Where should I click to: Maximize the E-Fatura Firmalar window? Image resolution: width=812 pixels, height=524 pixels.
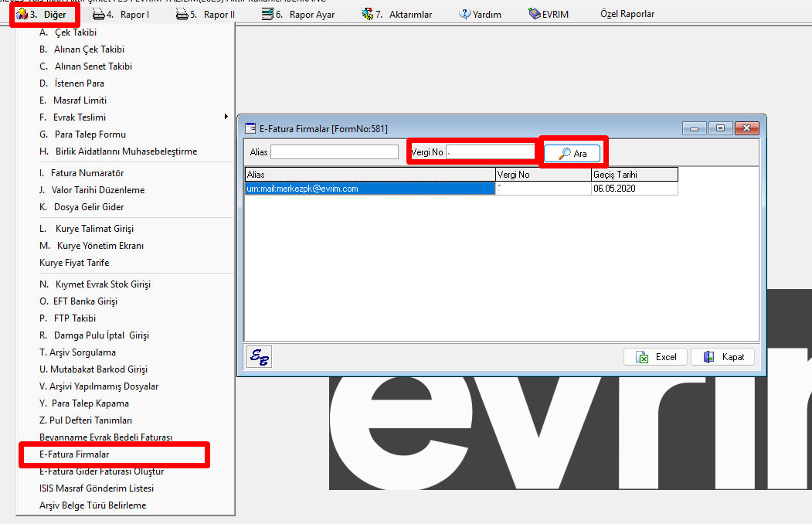pos(720,128)
